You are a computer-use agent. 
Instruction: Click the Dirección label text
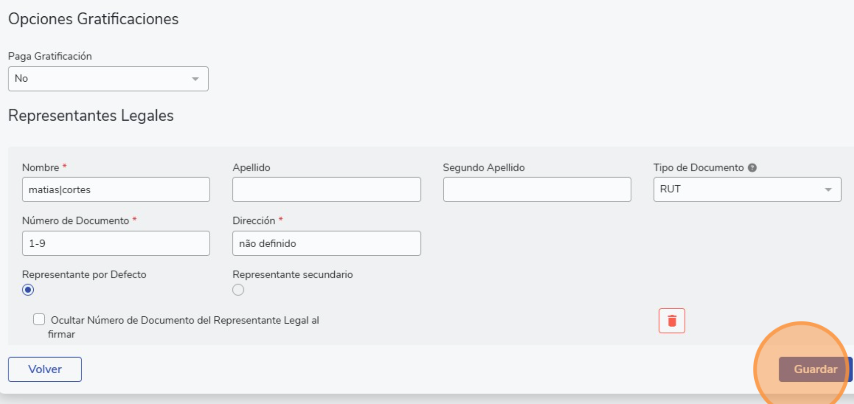tap(254, 221)
